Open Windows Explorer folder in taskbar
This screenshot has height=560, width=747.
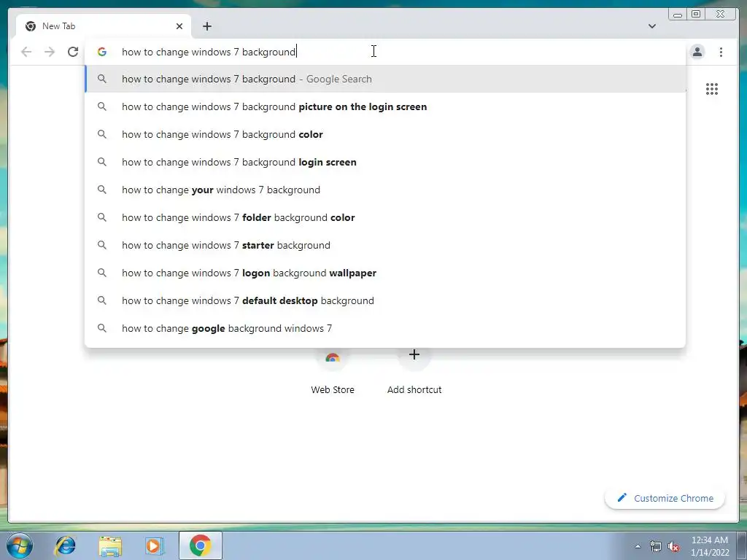click(x=110, y=545)
